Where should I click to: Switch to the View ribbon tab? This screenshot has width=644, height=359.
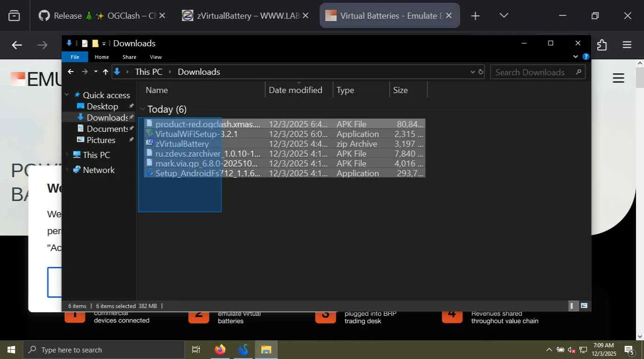click(x=156, y=57)
